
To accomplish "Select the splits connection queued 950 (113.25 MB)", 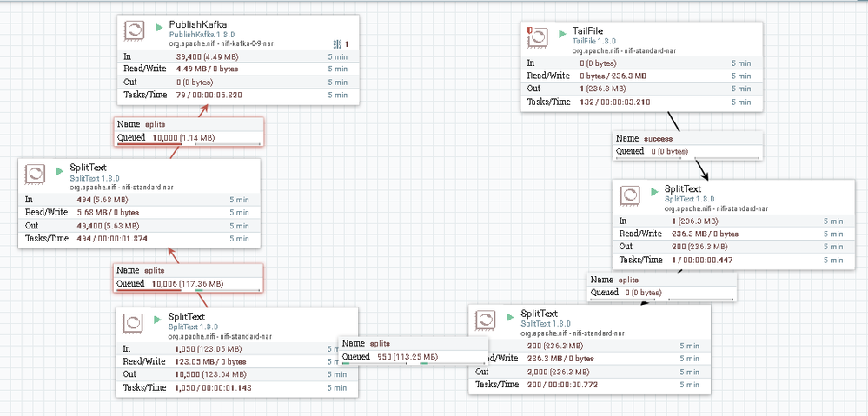I will click(x=413, y=351).
